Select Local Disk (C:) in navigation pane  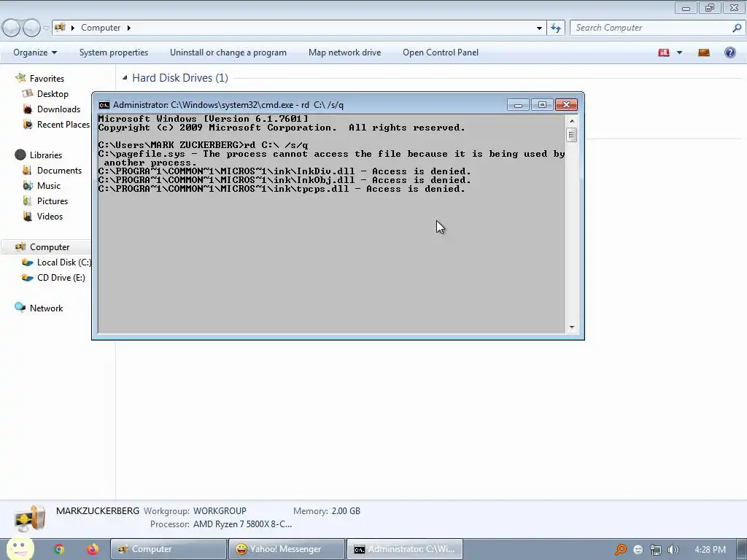click(x=64, y=262)
